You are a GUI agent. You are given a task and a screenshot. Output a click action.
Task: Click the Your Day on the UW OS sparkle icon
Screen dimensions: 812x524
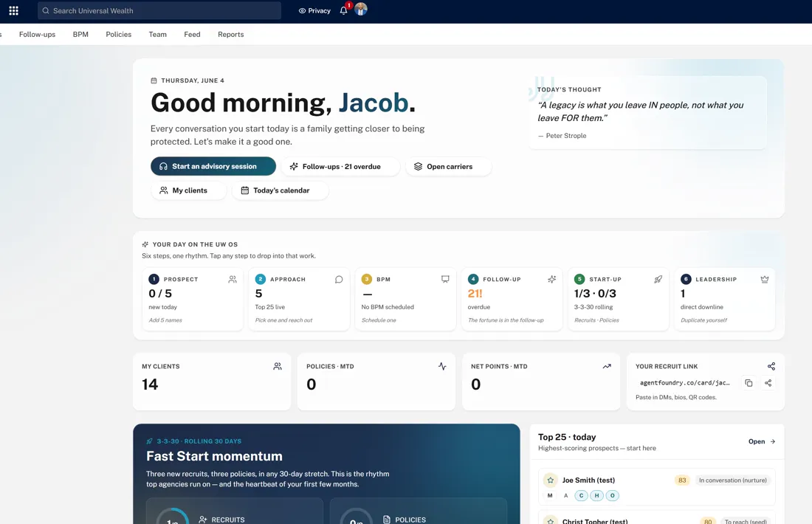click(x=145, y=244)
